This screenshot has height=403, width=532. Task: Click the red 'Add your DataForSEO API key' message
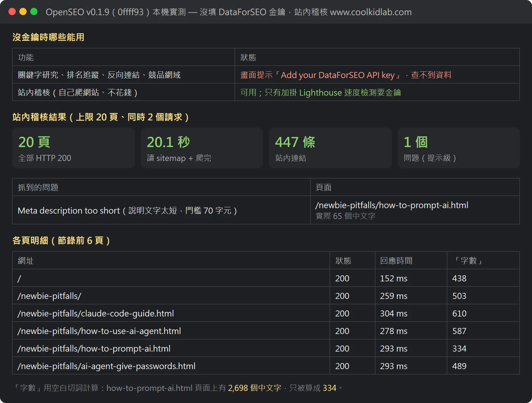346,75
